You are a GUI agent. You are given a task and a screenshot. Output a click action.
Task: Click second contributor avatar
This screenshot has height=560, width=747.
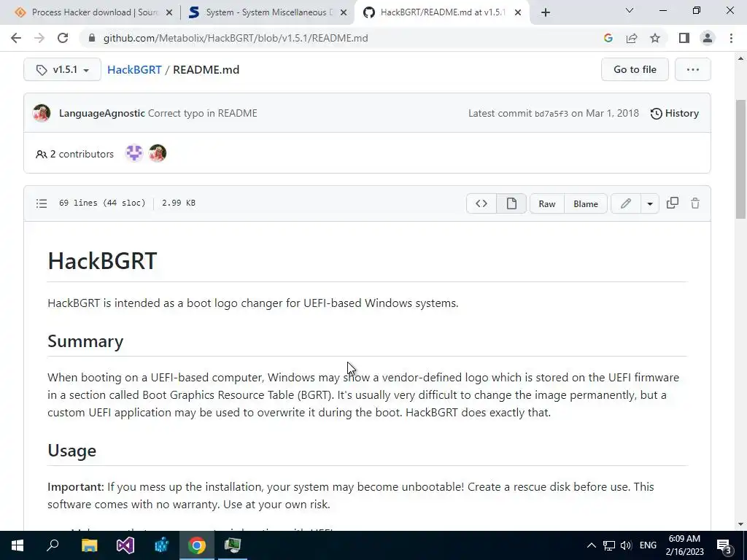pyautogui.click(x=158, y=153)
